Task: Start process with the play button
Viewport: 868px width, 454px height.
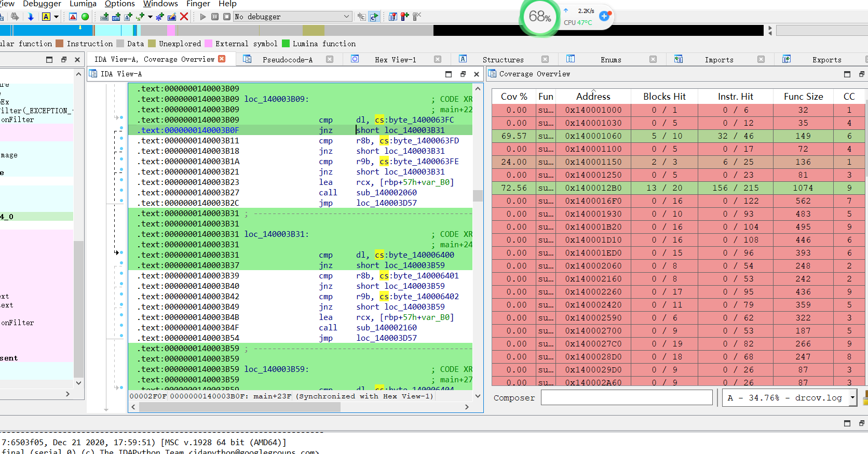Action: point(203,17)
